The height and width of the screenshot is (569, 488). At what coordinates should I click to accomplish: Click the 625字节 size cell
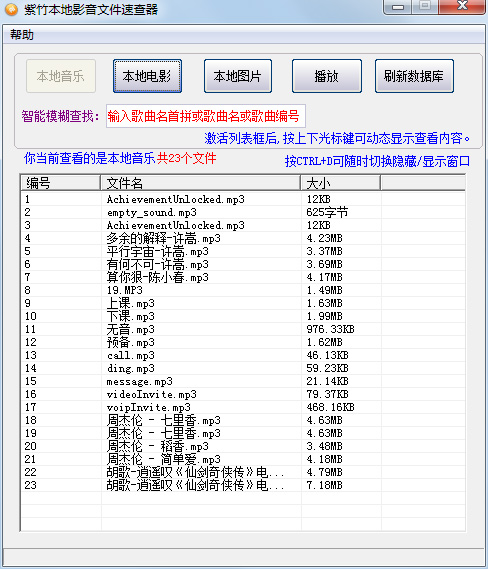click(x=327, y=212)
